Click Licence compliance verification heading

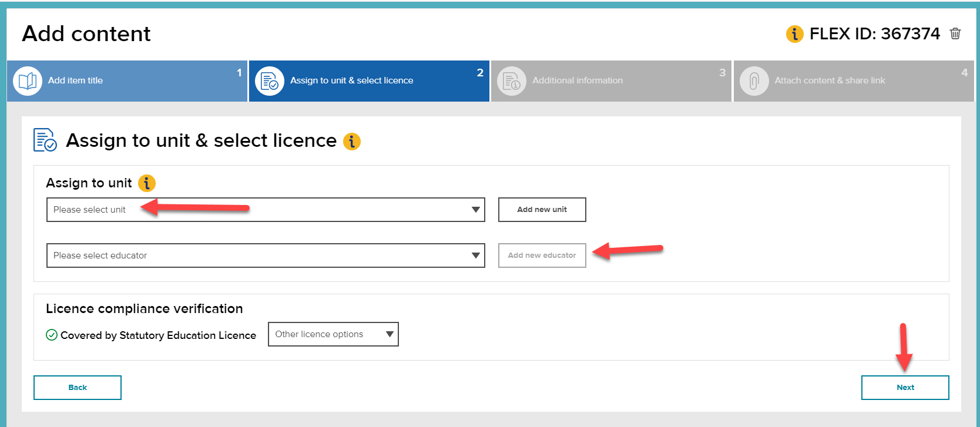pyautogui.click(x=145, y=309)
